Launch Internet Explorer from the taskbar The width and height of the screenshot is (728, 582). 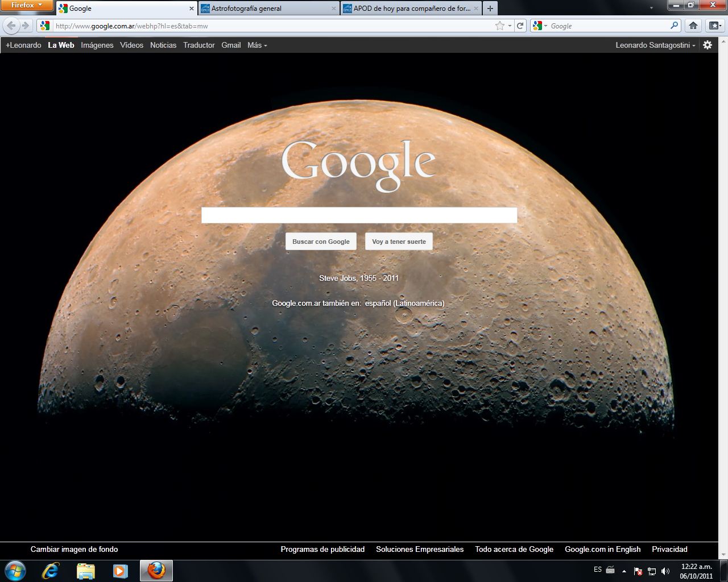pos(51,571)
